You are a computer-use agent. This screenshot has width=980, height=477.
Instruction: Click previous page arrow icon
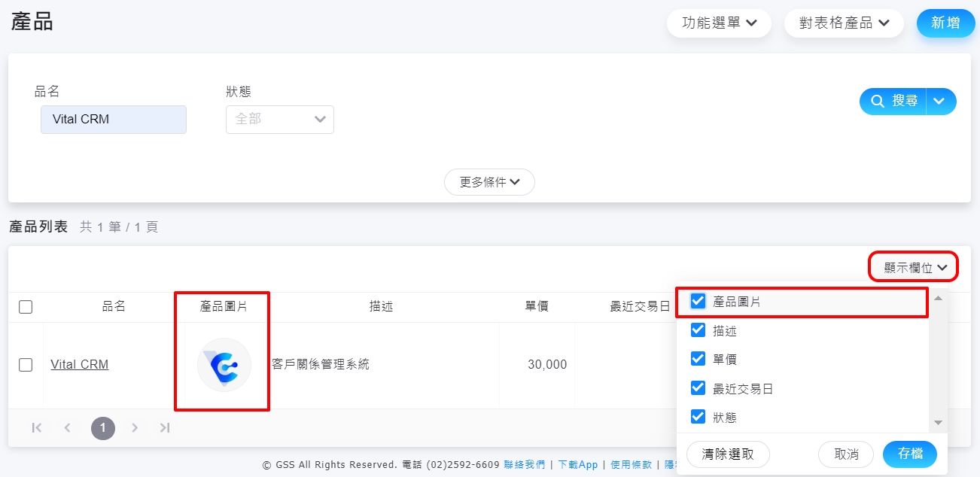[68, 428]
